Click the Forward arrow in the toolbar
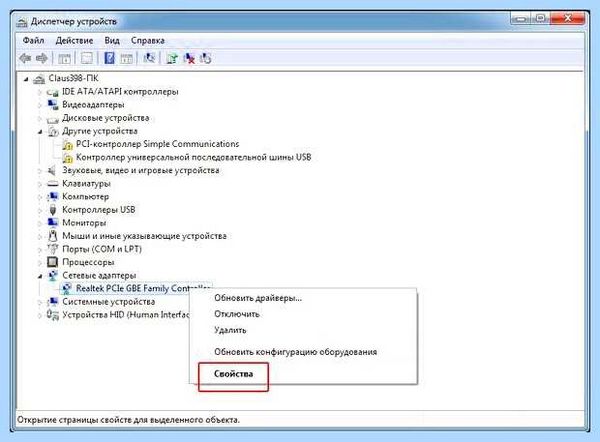Viewport: 600px width, 442px height. coord(41,58)
